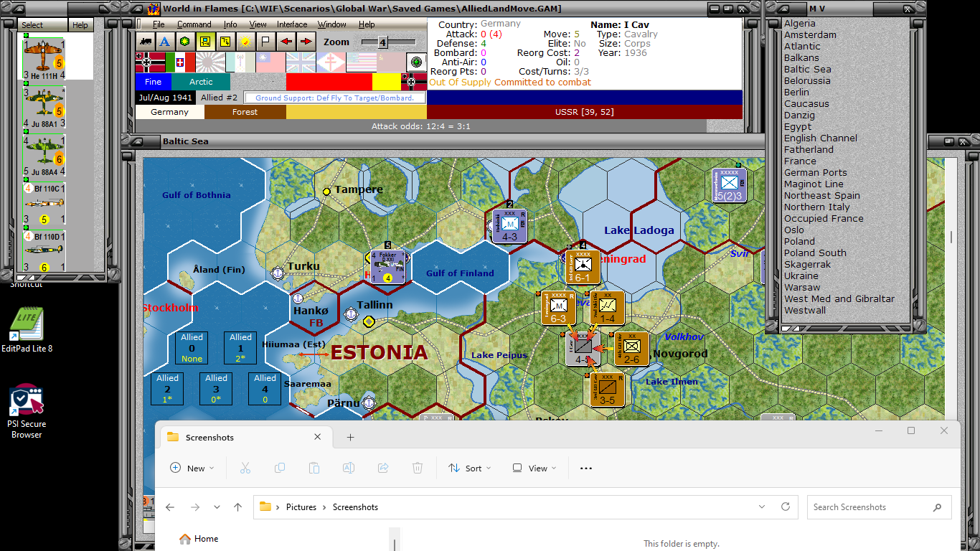The image size is (980, 551).
Task: Choose Leningrad area Baltic Sea in M V list
Action: 808,69
